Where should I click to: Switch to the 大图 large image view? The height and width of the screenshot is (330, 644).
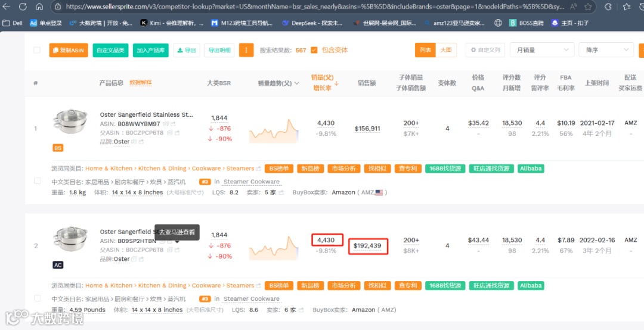446,50
